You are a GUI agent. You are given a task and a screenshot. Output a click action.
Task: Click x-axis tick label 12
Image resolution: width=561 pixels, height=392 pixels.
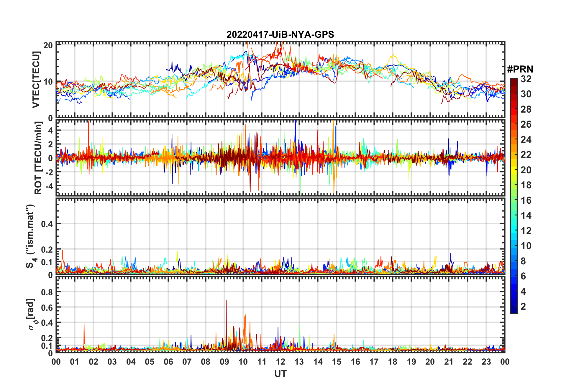tap(280, 362)
